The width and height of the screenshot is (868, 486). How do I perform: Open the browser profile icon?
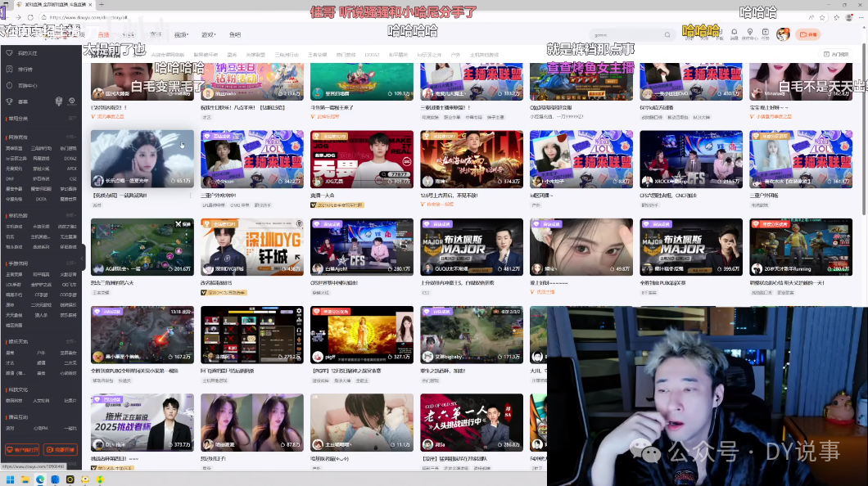tap(849, 17)
